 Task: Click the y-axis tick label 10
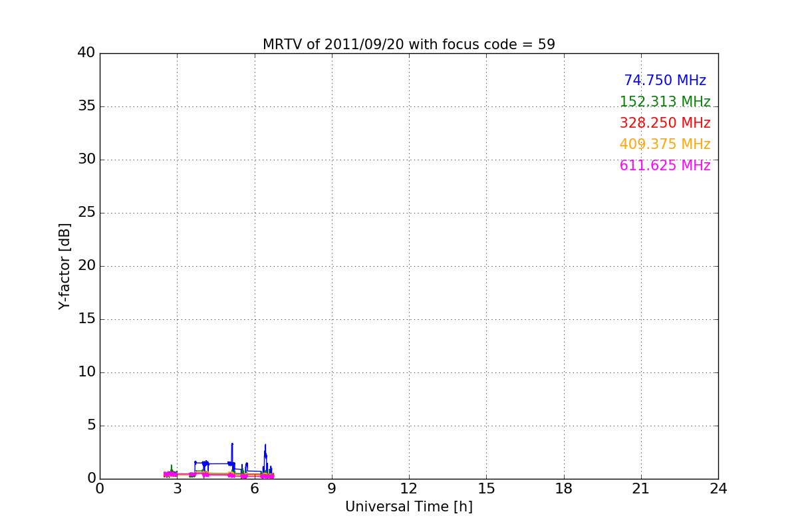[86, 372]
